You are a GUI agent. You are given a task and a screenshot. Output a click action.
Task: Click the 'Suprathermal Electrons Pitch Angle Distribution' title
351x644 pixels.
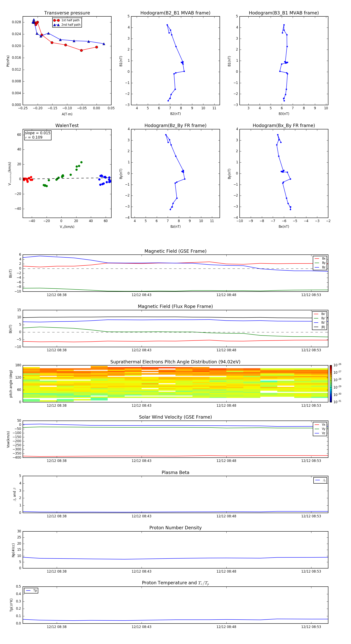(x=175, y=362)
